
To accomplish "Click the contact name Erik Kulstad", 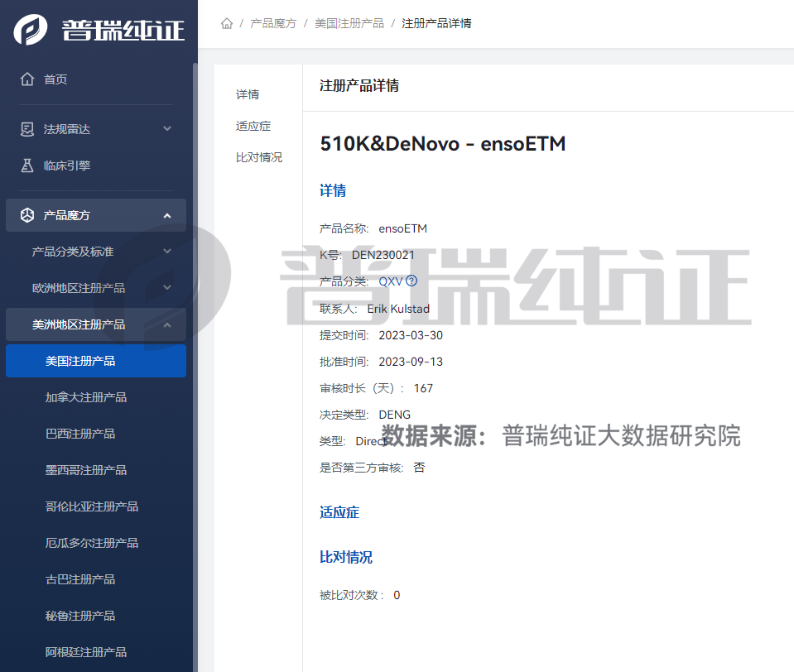I will coord(398,309).
